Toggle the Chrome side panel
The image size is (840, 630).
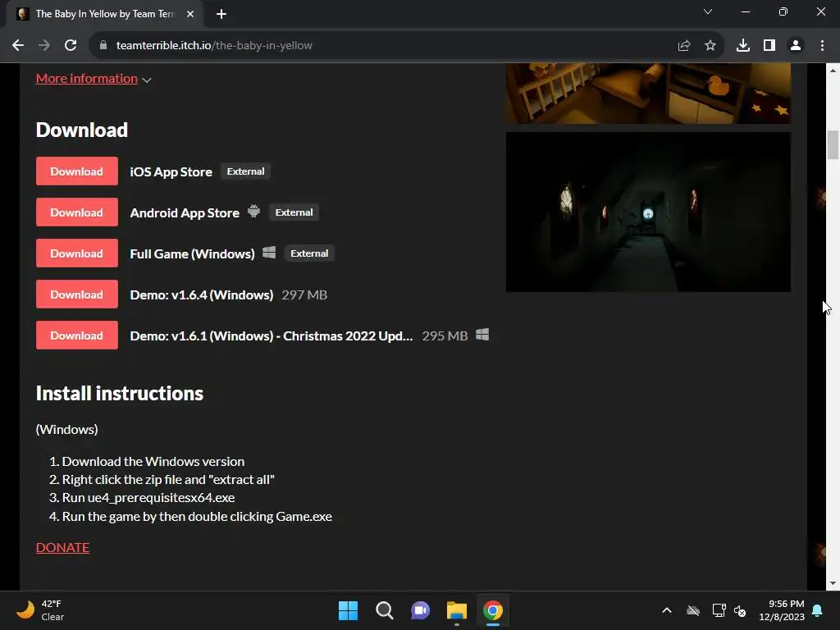click(769, 46)
